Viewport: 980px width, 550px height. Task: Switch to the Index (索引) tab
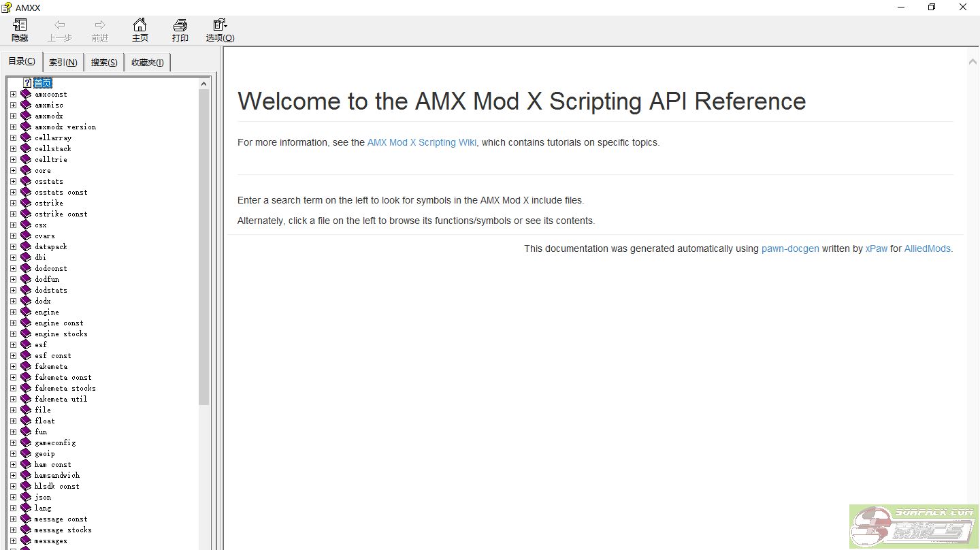click(x=63, y=63)
